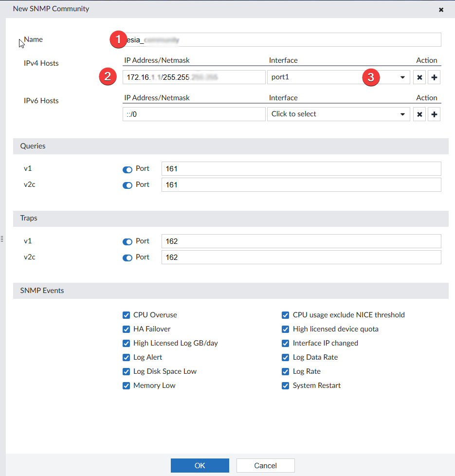455x476 pixels.
Task: Uncheck Log Rate event
Action: pyautogui.click(x=285, y=371)
